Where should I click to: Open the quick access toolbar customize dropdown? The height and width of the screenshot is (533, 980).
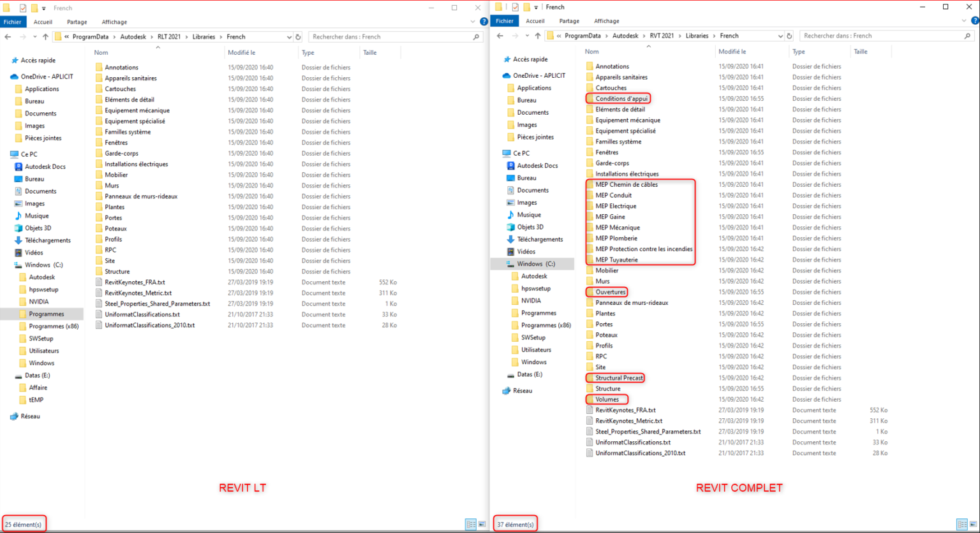coord(43,8)
